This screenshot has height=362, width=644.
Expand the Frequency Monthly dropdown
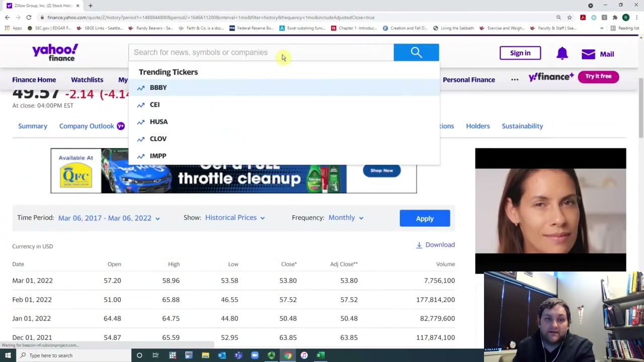346,218
